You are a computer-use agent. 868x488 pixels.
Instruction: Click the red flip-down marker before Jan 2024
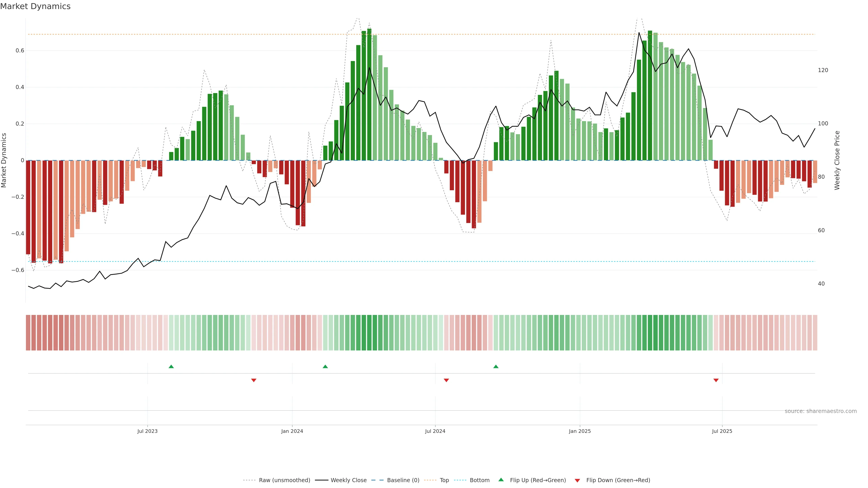[254, 380]
